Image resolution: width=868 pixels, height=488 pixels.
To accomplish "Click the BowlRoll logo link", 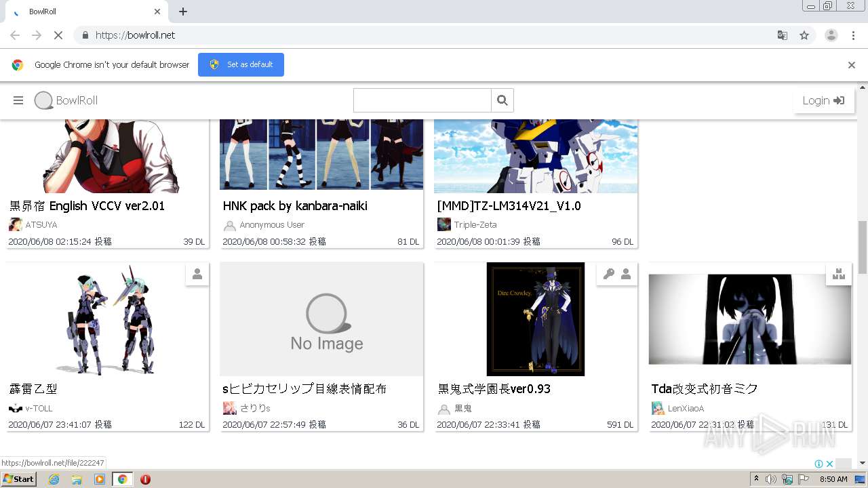I will pyautogui.click(x=66, y=100).
